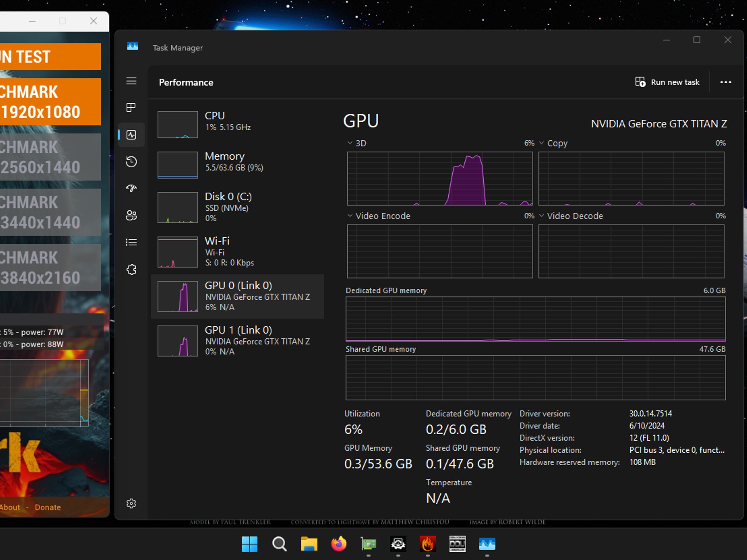Open the Processes page icon in sidebar
Image resolution: width=747 pixels, height=560 pixels.
pyautogui.click(x=131, y=108)
